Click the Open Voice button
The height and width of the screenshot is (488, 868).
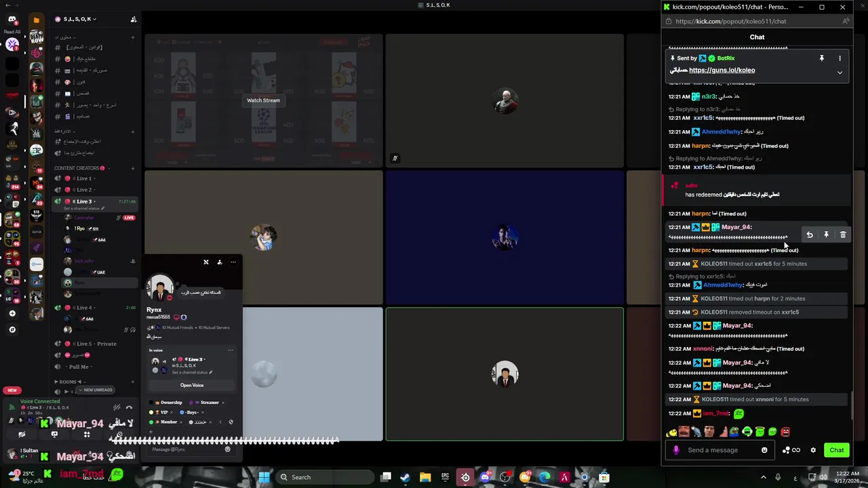point(192,385)
